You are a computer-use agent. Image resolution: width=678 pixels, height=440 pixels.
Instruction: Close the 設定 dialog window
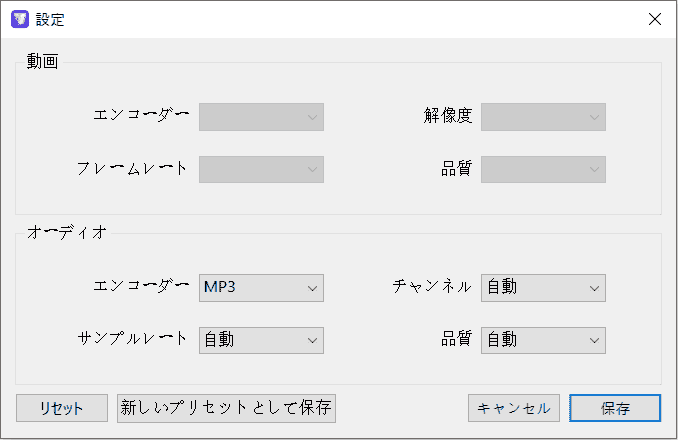654,19
